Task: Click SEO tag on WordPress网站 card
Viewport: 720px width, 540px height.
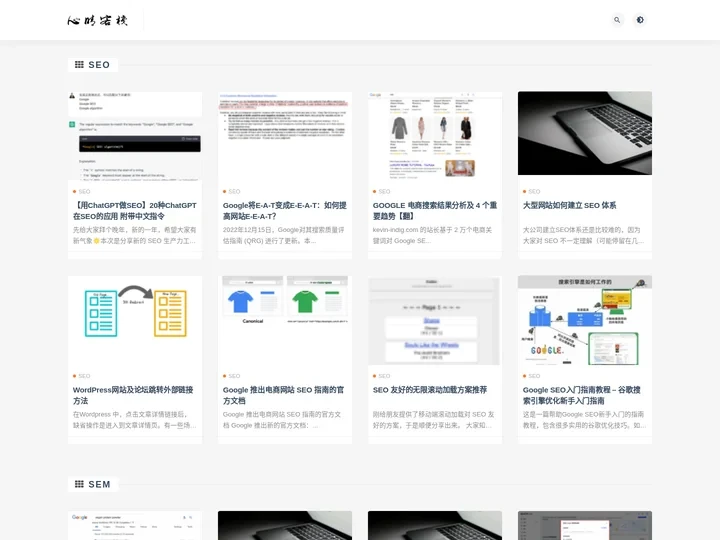Action: pos(84,376)
